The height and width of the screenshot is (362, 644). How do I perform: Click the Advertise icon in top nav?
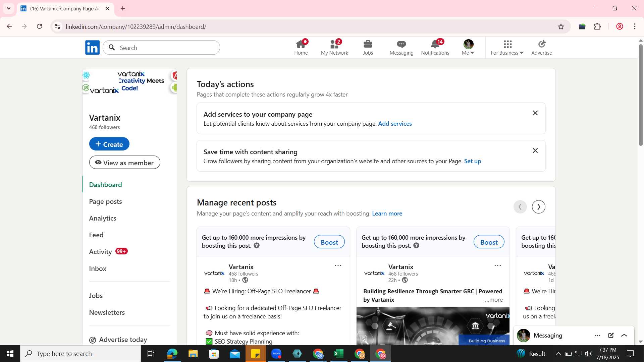(x=542, y=44)
